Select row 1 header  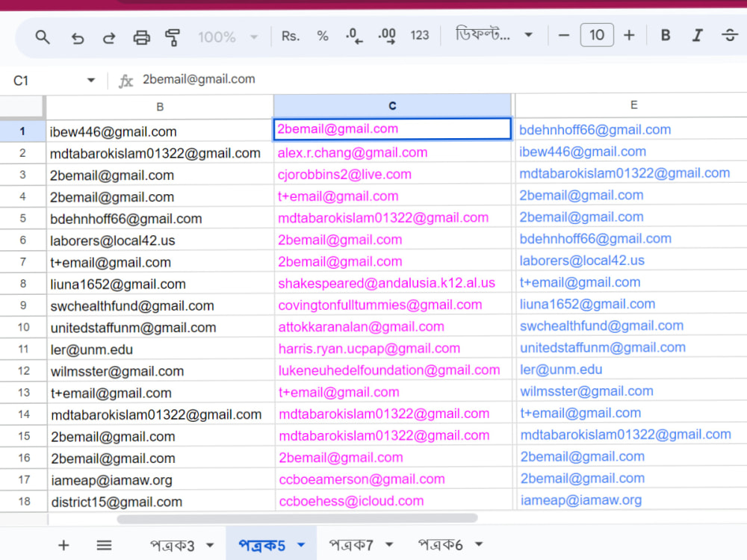point(22,131)
